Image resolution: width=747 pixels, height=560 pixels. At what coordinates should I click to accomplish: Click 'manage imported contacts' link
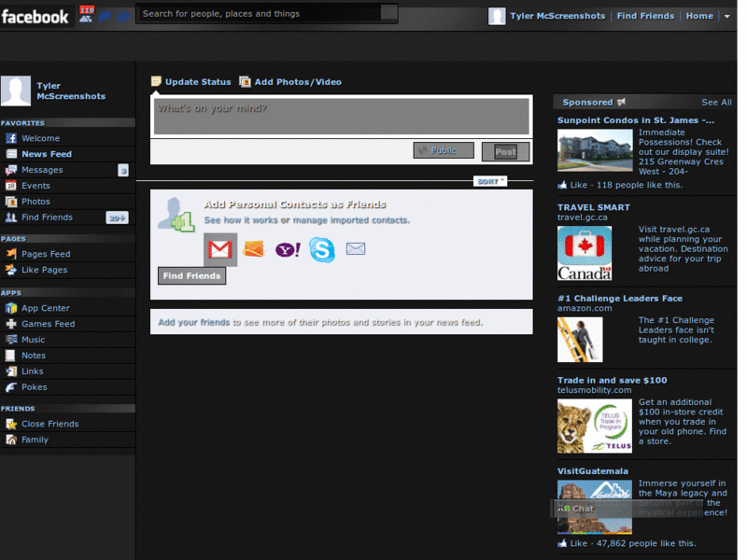pyautogui.click(x=351, y=220)
